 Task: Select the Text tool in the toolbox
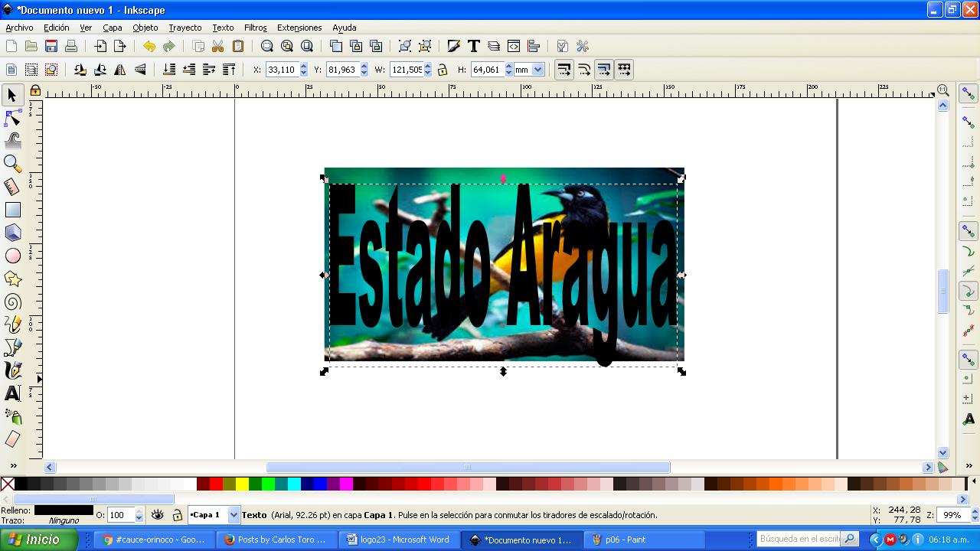click(13, 393)
